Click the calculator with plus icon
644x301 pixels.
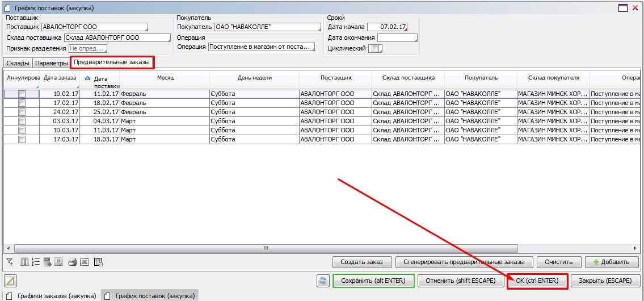pyautogui.click(x=48, y=262)
